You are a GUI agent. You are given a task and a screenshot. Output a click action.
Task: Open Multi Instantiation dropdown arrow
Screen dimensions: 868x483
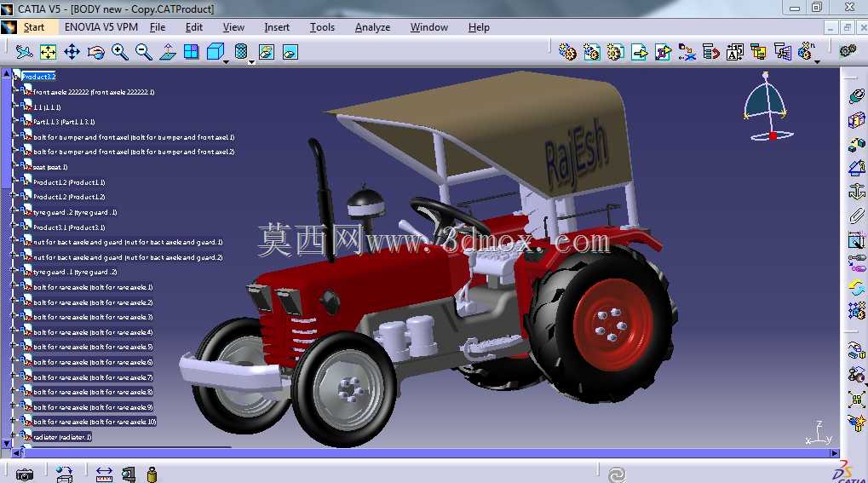pyautogui.click(x=817, y=62)
